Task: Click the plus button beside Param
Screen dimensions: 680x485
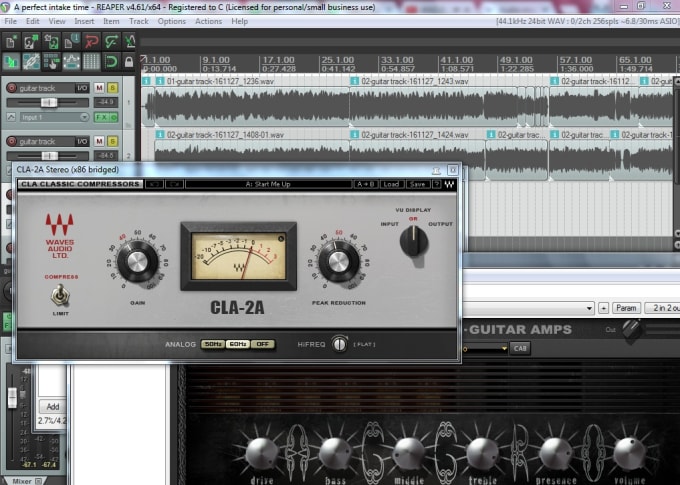Action: tap(603, 308)
